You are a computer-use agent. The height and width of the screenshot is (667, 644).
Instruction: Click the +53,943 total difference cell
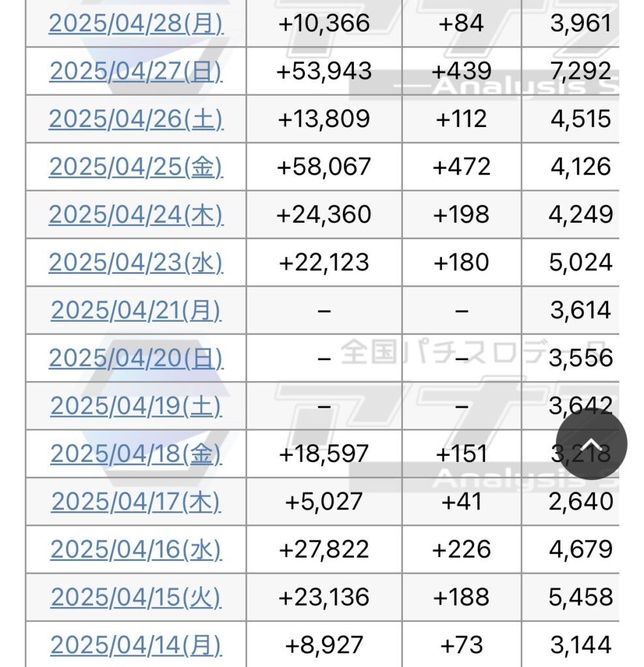click(x=324, y=71)
